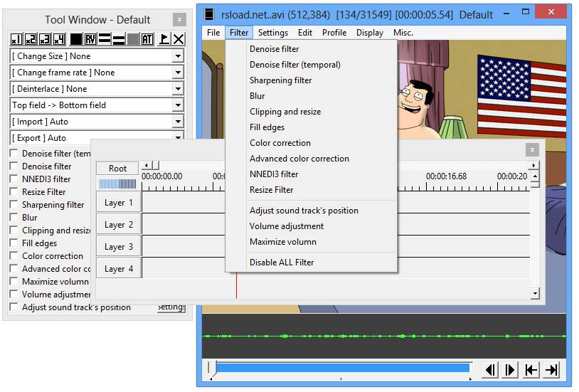Open the Import Auto dropdown
This screenshot has width=579, height=392.
click(x=178, y=121)
